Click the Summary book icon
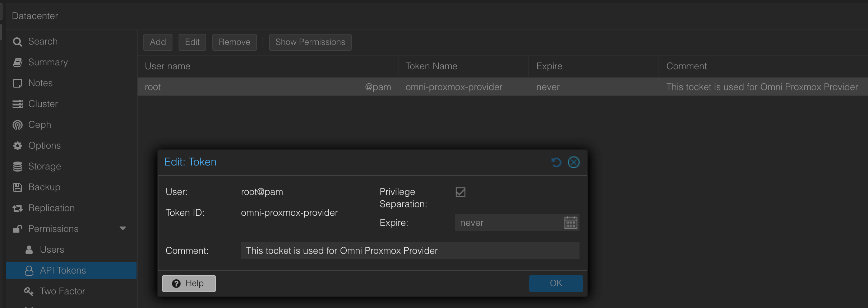 (17, 62)
